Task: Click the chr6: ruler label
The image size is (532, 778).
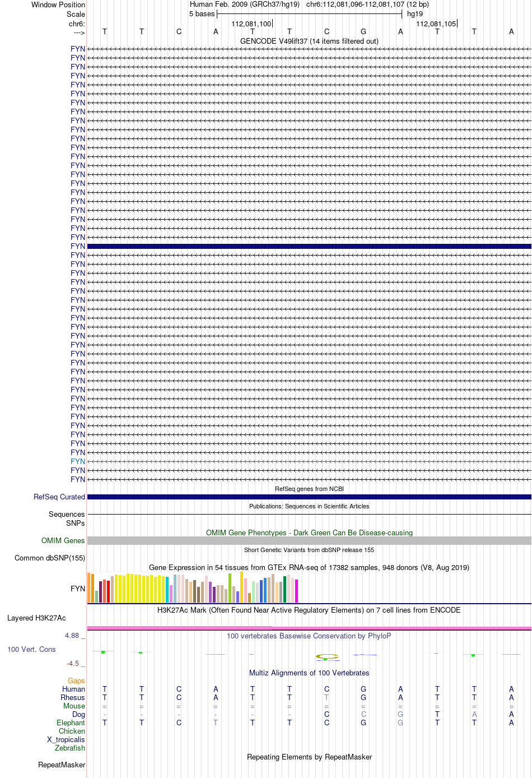Action: click(x=77, y=24)
